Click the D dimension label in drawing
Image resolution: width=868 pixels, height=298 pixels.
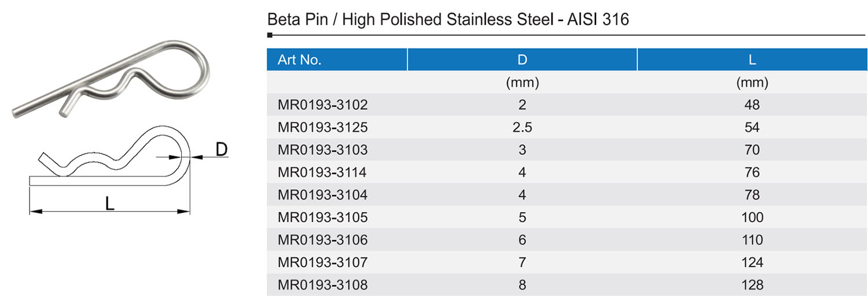[221, 150]
